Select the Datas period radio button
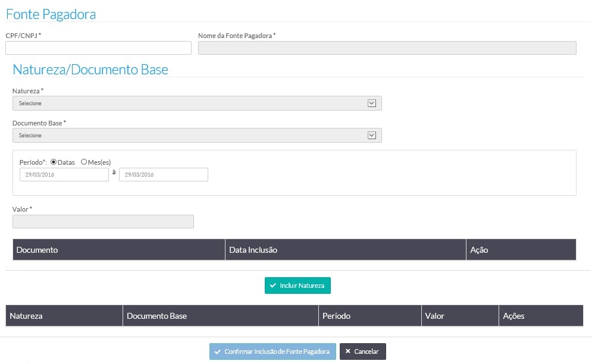 click(54, 162)
